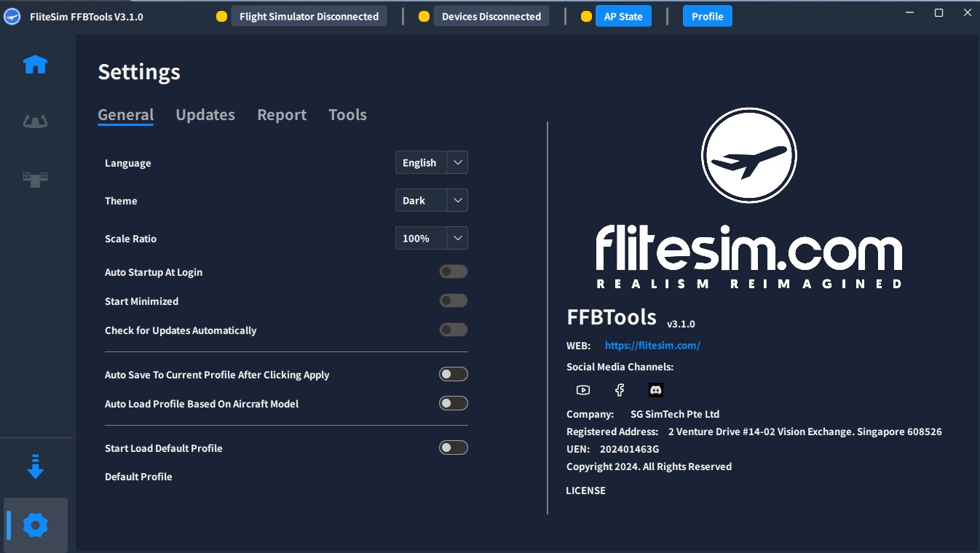Viewport: 980px width, 553px height.
Task: Open the panel layout icon in sidebar
Action: (x=35, y=178)
